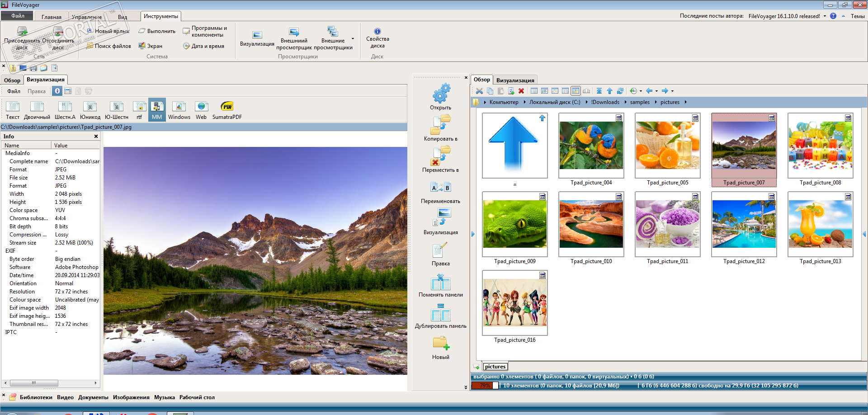The width and height of the screenshot is (868, 415).
Task: Click Переместить в action
Action: point(441,159)
